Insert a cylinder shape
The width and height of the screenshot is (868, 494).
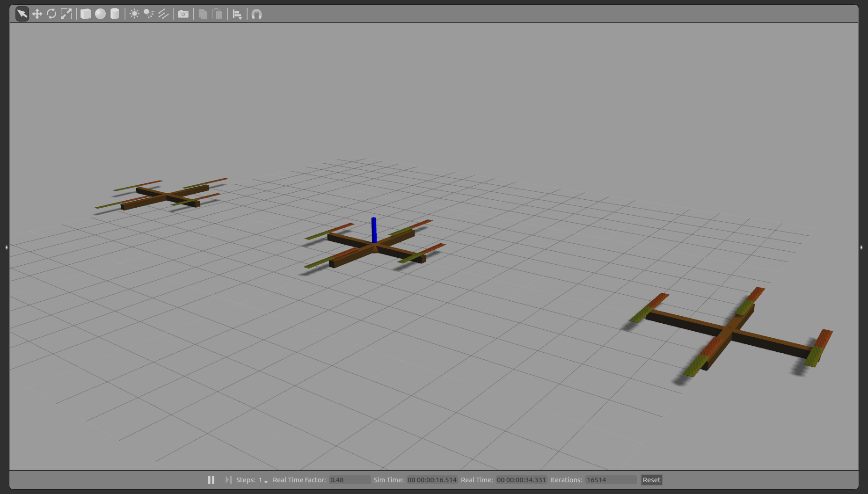115,14
